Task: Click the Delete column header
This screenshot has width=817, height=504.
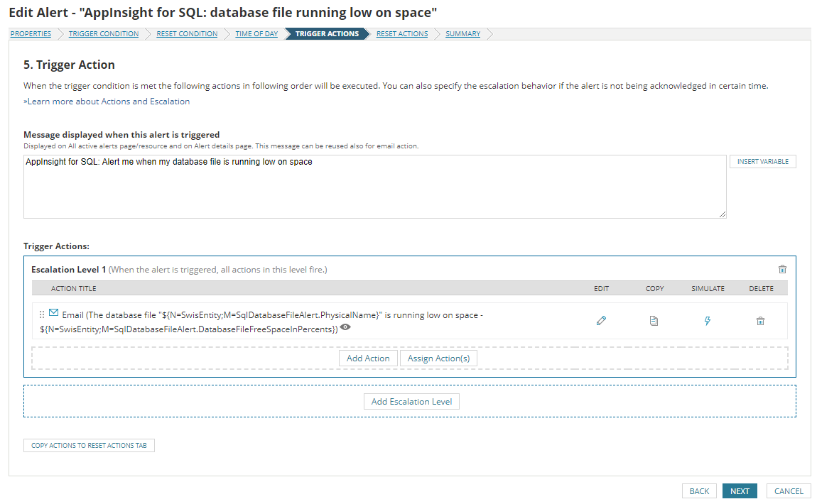Action: [x=762, y=288]
